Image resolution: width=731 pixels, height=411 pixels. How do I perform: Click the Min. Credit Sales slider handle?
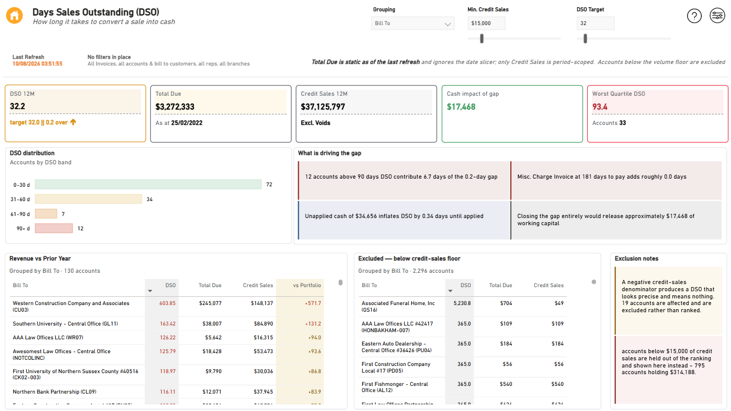(482, 39)
